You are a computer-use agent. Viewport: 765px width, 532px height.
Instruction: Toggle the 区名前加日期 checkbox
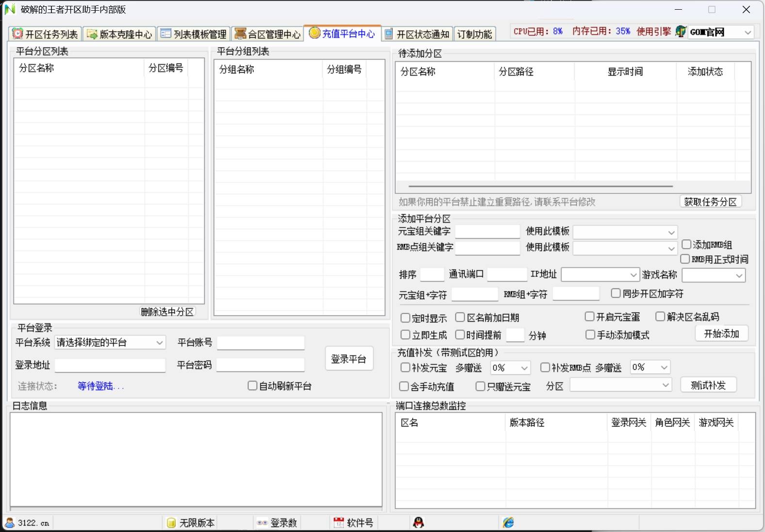pos(460,317)
